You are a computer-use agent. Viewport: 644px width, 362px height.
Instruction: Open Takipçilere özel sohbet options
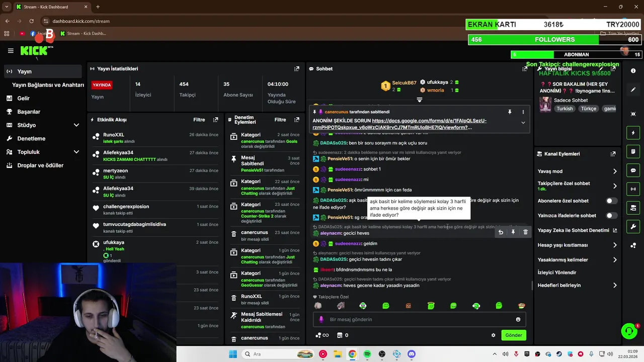pyautogui.click(x=577, y=186)
